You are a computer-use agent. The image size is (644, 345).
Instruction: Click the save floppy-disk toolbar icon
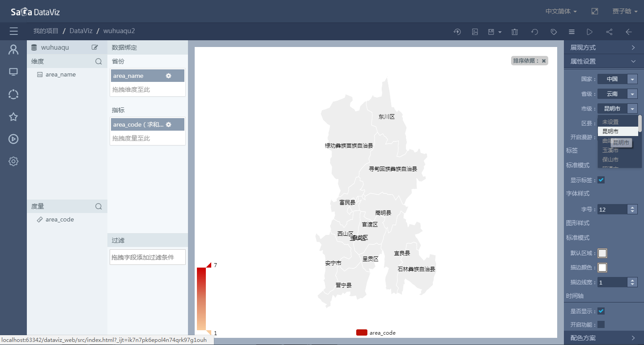[491, 32]
